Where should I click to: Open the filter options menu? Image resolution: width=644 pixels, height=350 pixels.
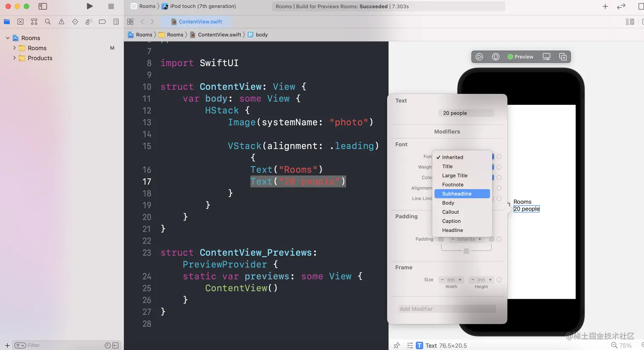tap(20, 345)
